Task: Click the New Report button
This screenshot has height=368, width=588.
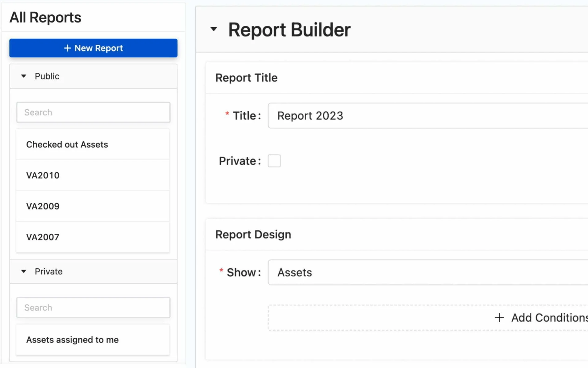Action: click(x=93, y=48)
